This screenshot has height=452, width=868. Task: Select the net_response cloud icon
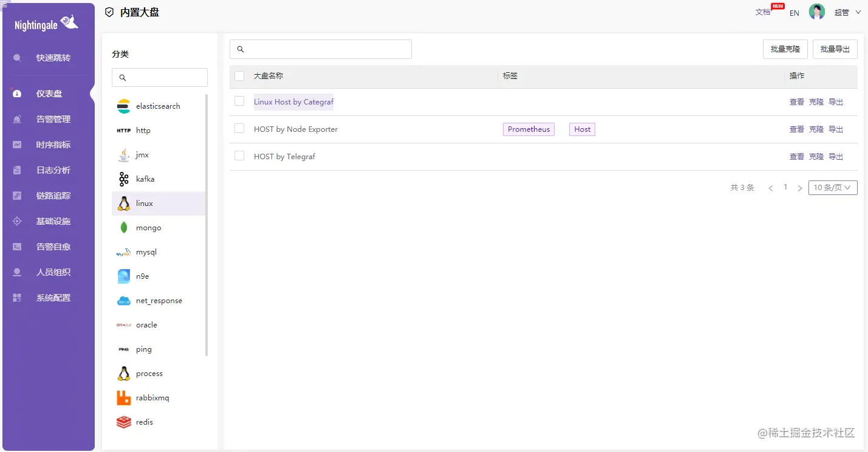[124, 301]
